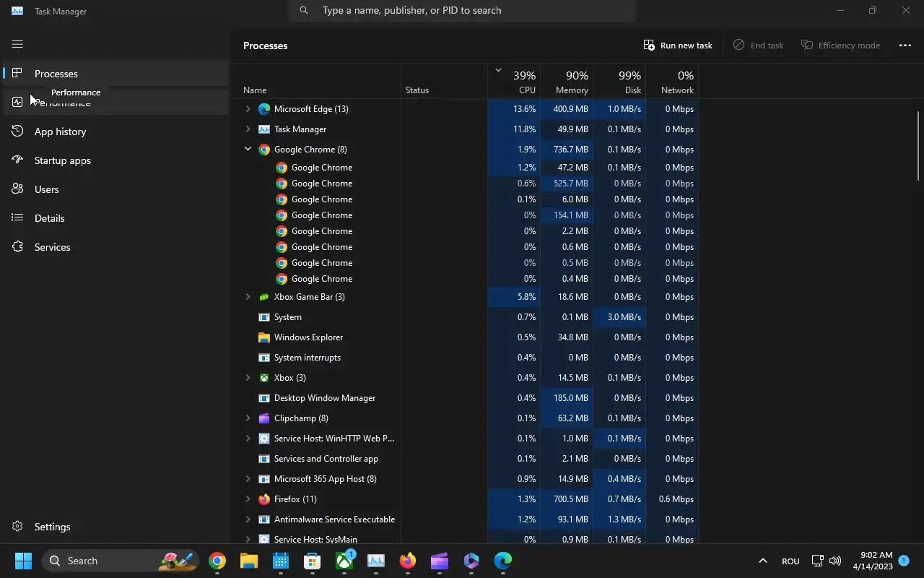Viewport: 924px width, 578px height.
Task: Open the App history page
Action: tap(115, 131)
